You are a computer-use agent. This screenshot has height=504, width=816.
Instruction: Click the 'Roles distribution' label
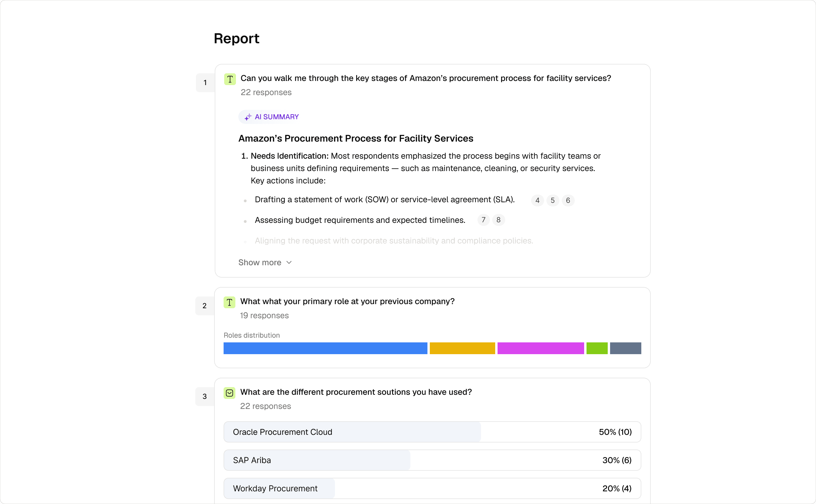[x=252, y=335]
